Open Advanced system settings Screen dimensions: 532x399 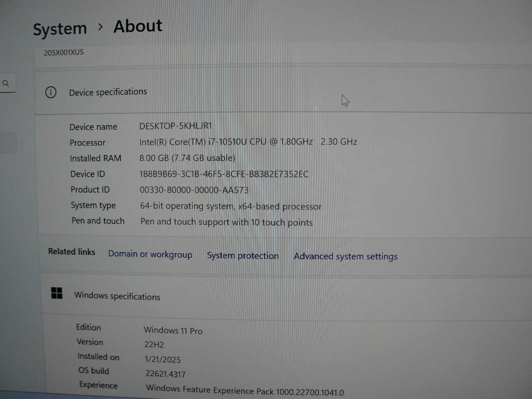pyautogui.click(x=345, y=256)
